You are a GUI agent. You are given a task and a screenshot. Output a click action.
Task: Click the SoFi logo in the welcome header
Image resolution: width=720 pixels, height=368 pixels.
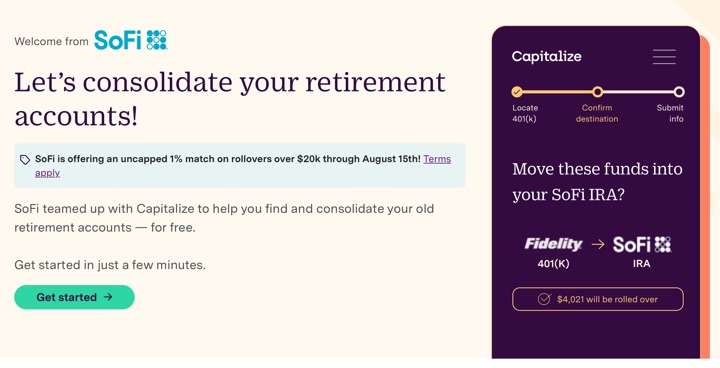[x=131, y=40]
